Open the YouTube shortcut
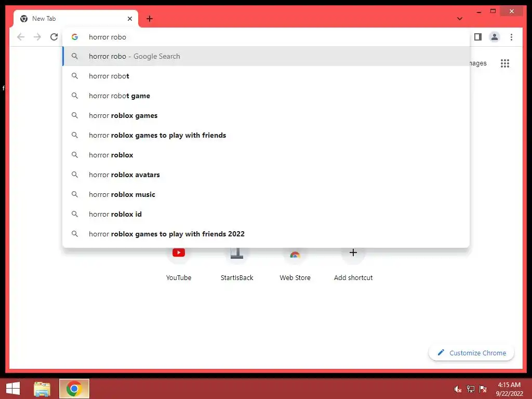The width and height of the screenshot is (532, 399). point(179,264)
